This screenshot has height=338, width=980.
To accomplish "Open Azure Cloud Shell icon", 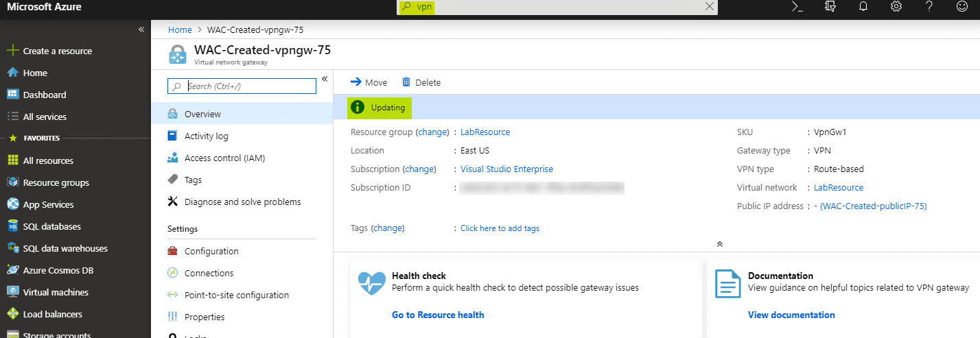I will click(x=797, y=7).
